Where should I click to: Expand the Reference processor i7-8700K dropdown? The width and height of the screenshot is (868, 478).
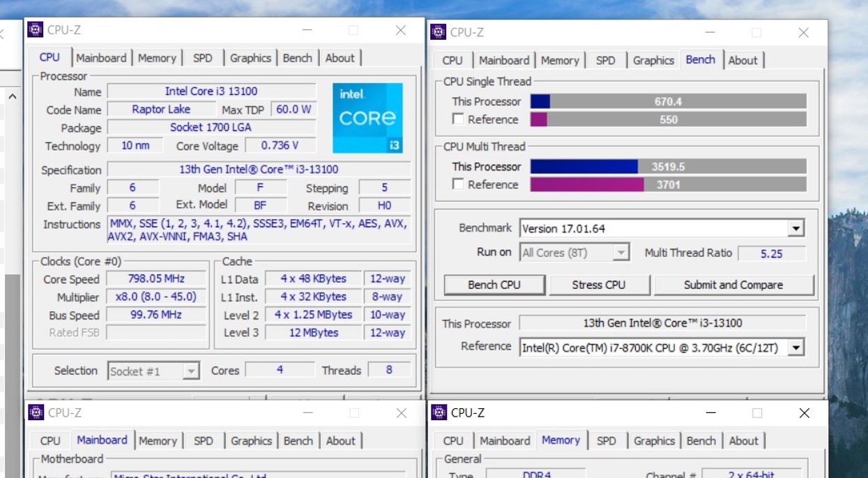point(795,348)
